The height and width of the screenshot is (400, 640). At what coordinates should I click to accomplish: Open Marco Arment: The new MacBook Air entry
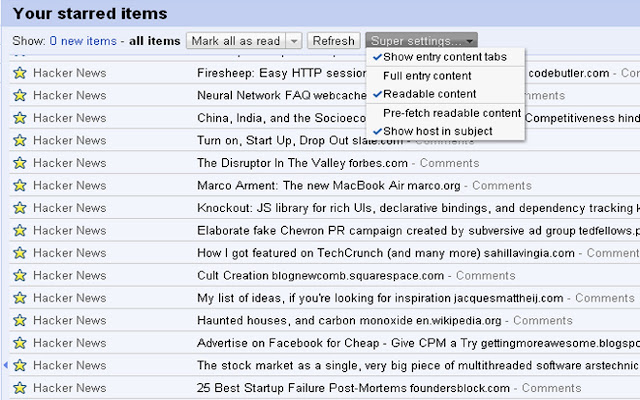point(329,185)
